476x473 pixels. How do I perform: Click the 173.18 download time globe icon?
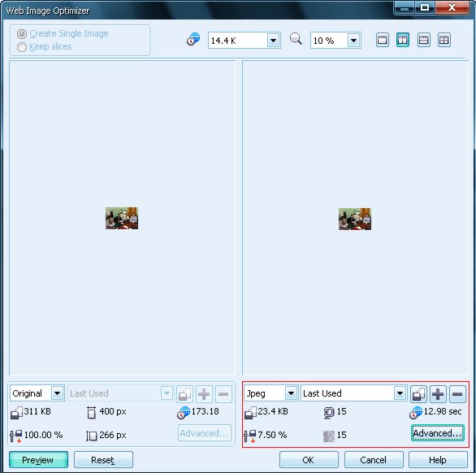pos(184,413)
